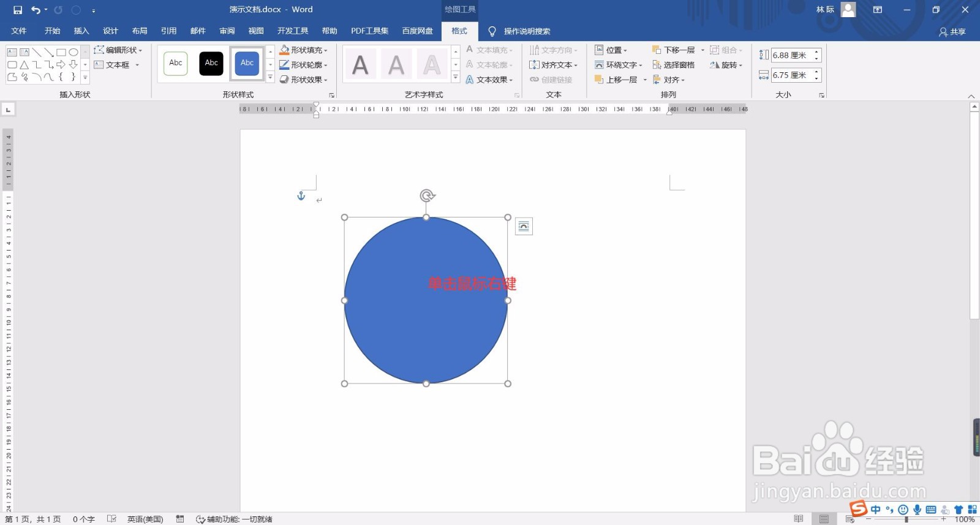Toggle Sogou Chinese/English mode (中)
The height and width of the screenshot is (525, 980).
[875, 510]
